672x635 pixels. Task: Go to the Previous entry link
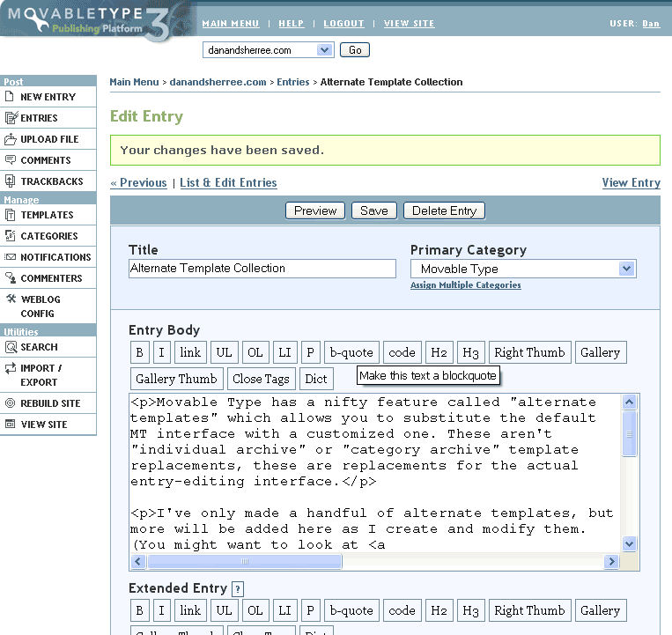(139, 182)
